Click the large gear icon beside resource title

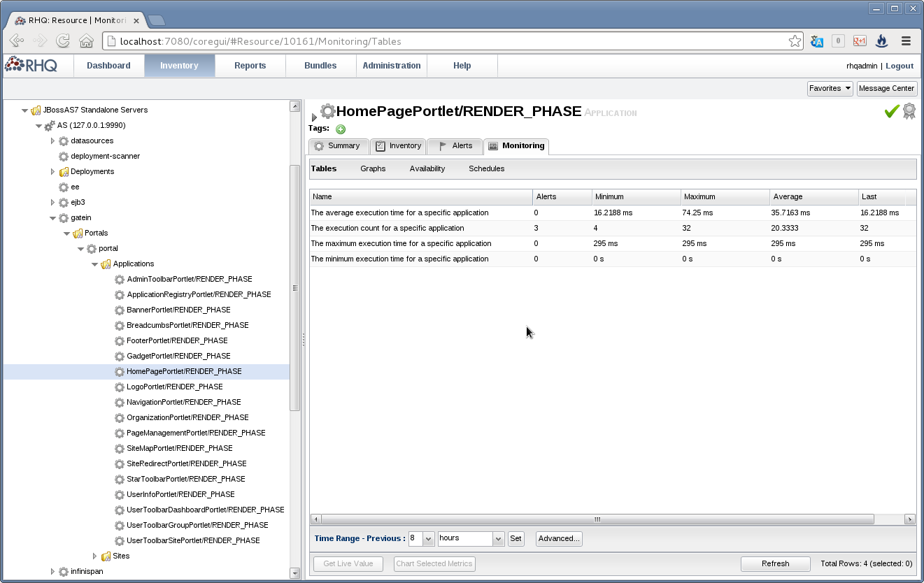click(x=327, y=111)
